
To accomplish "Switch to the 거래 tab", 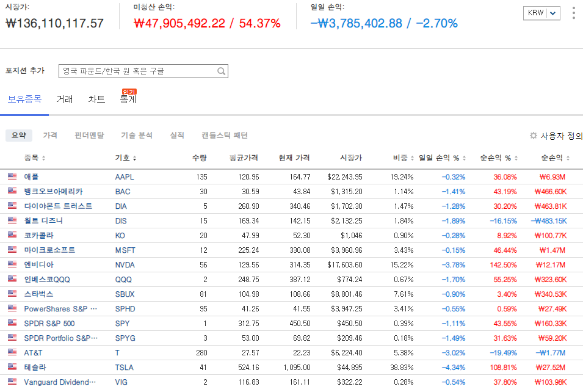I will (64, 100).
